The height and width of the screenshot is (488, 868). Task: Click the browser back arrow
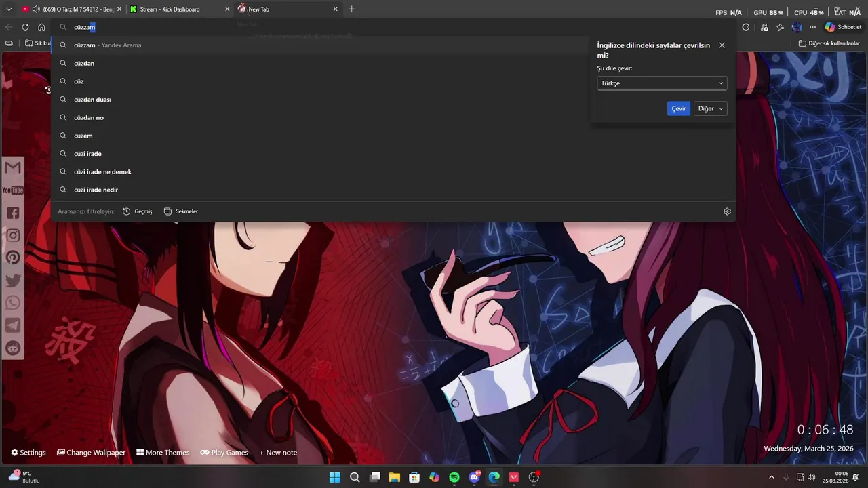click(9, 27)
